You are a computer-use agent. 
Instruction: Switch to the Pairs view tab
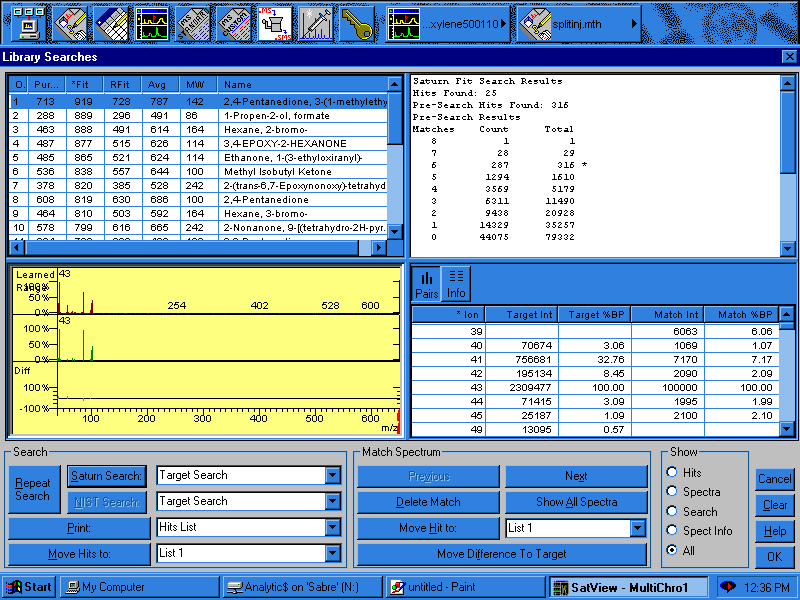(427, 284)
